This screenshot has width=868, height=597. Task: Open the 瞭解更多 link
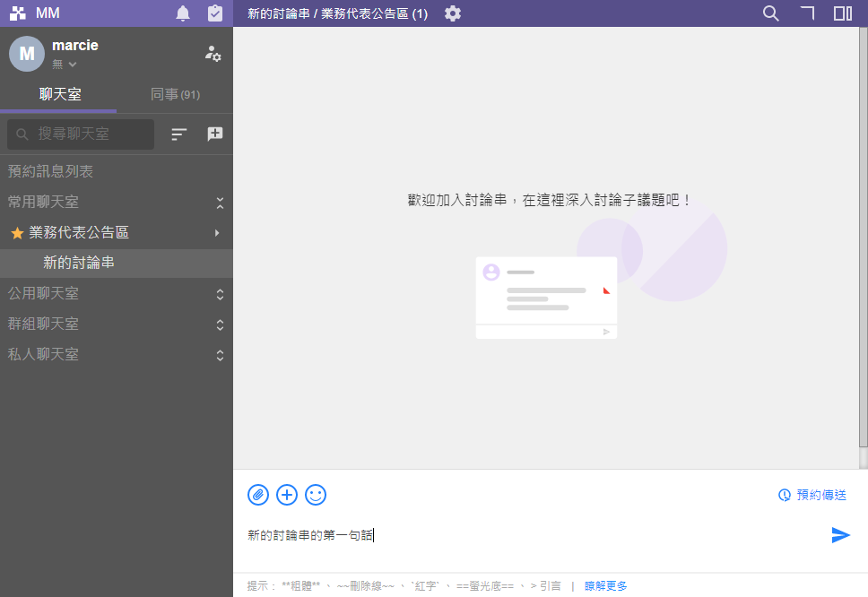605,586
